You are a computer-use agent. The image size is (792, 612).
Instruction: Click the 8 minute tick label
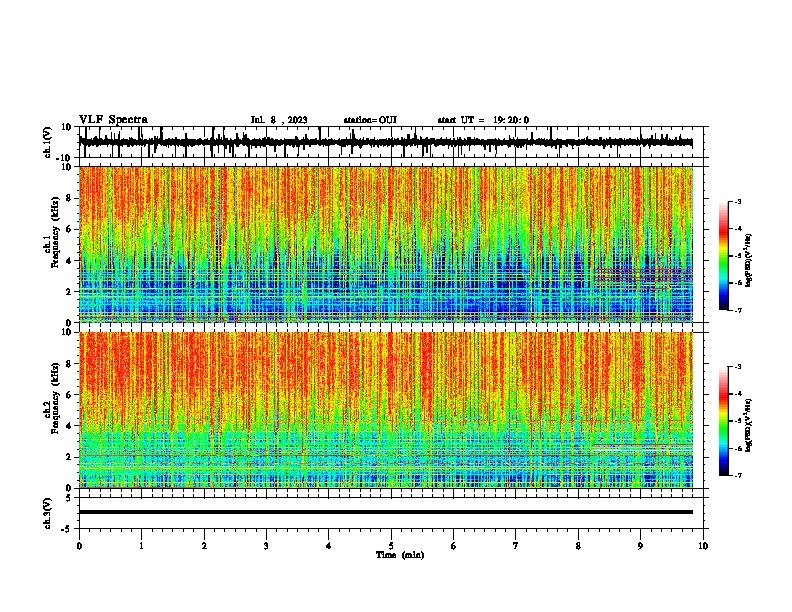578,546
